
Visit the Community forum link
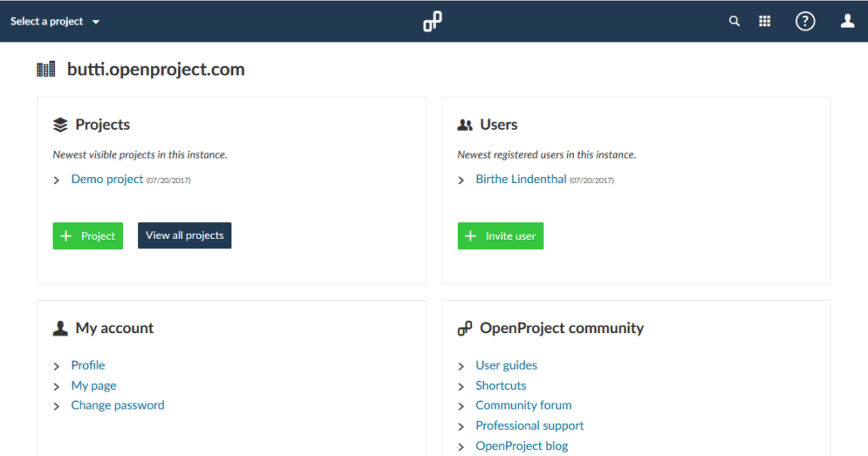523,405
